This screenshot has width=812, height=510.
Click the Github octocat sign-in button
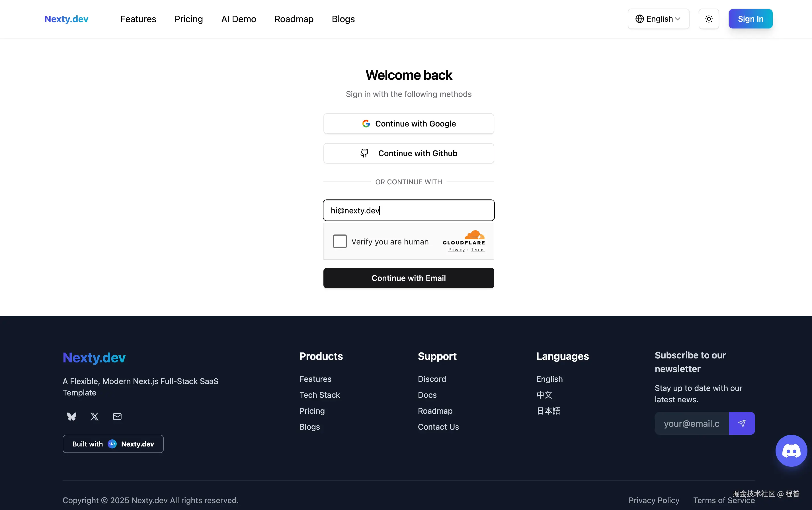point(409,154)
